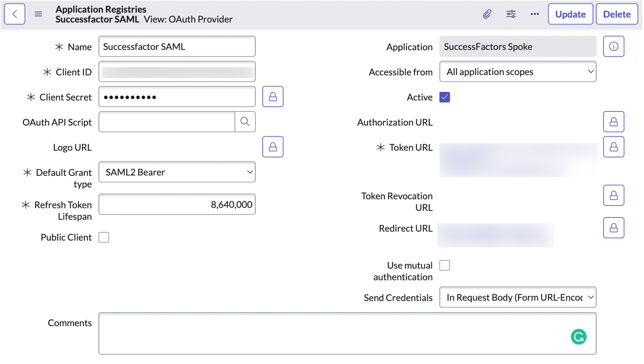
Task: Click the blurred Token URL value
Action: [x=518, y=160]
